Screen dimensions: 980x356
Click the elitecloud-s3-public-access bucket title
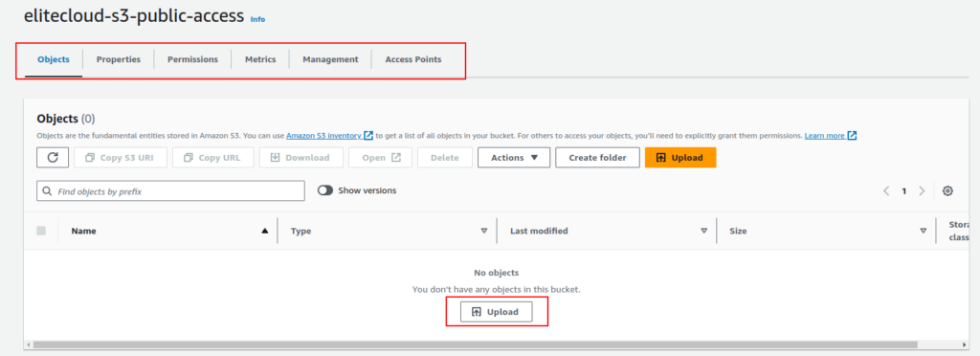134,17
